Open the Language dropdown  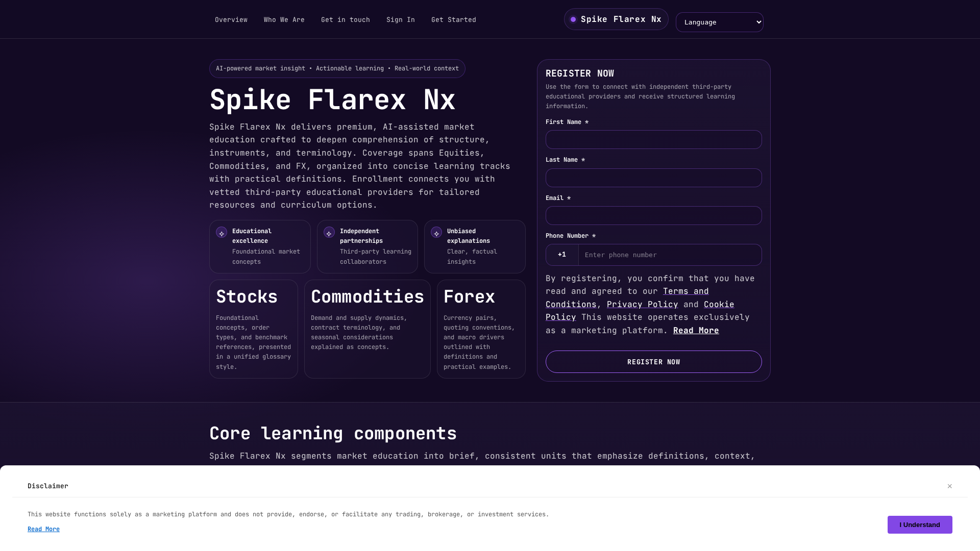pos(720,22)
